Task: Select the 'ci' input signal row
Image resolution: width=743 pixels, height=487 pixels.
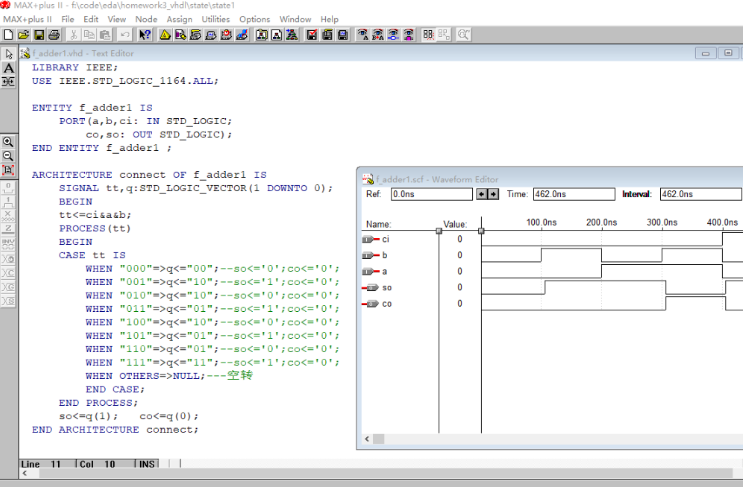Action: pos(385,240)
